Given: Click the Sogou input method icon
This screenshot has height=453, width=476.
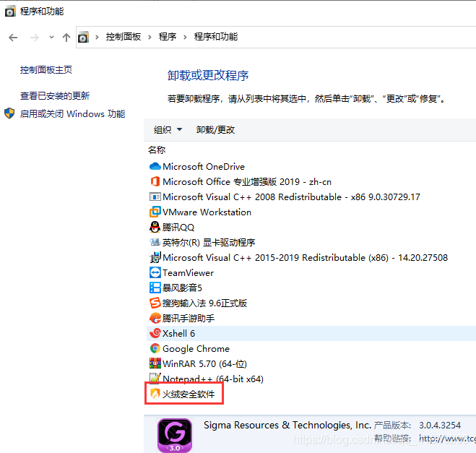Looking at the screenshot, I should [155, 303].
